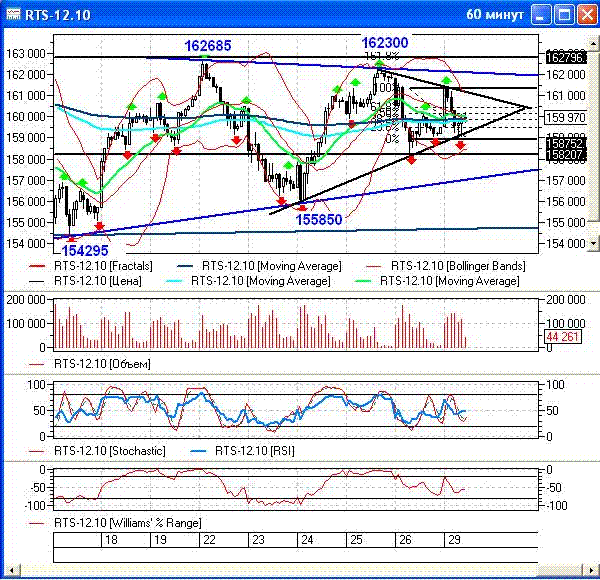This screenshot has width=600, height=580.
Task: Minimize the RTS-12.10 chart window
Action: coord(541,16)
